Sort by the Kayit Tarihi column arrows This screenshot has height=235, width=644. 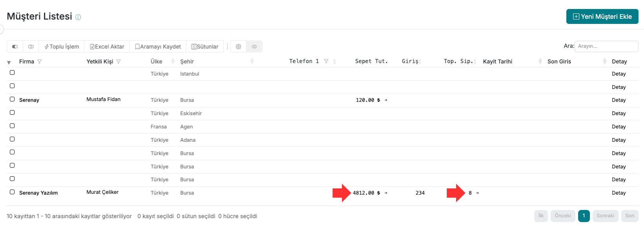pyautogui.click(x=540, y=61)
